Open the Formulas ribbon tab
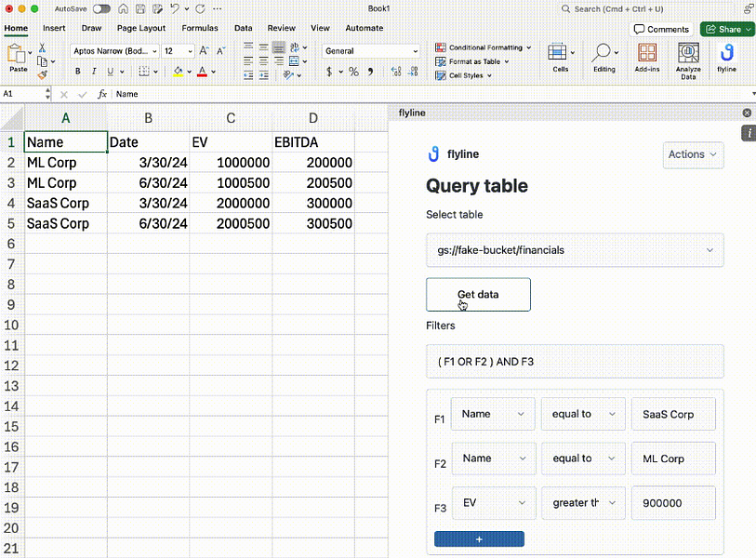This screenshot has height=558, width=756. tap(200, 28)
